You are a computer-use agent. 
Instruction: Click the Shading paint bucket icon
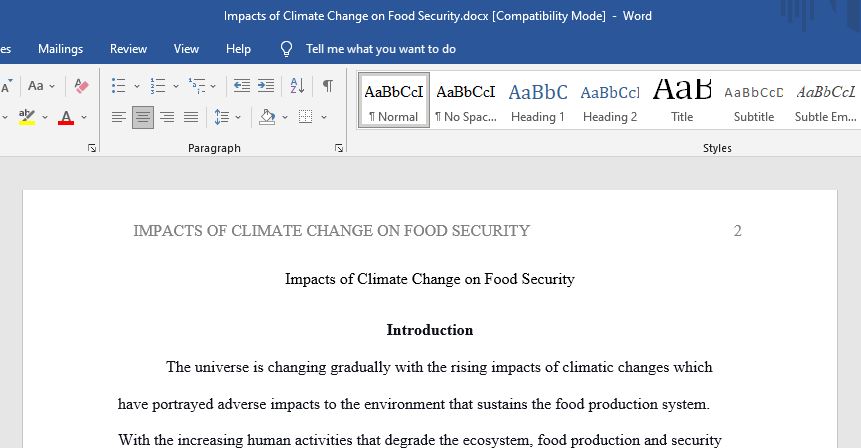[267, 117]
